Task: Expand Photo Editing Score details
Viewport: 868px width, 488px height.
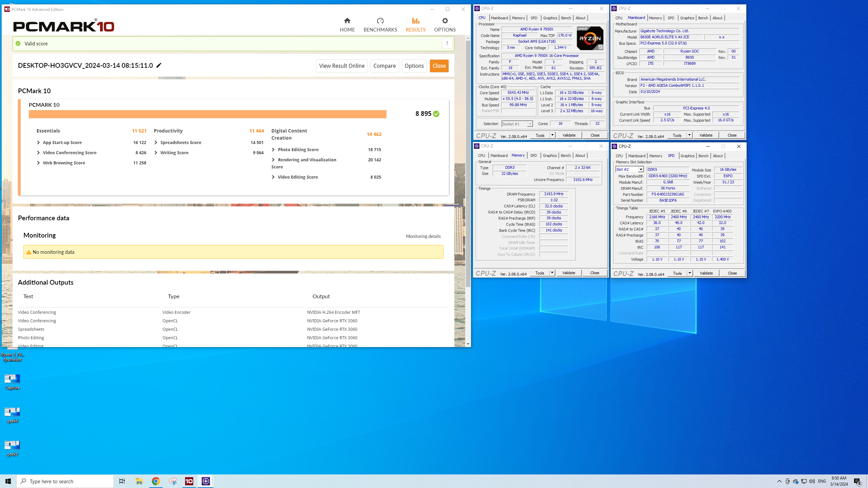Action: 273,150
